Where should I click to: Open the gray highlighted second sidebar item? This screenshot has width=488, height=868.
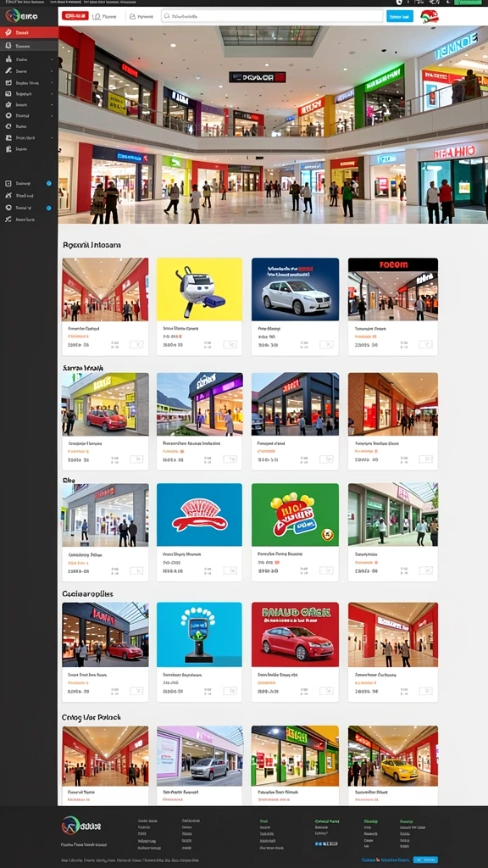(29, 46)
